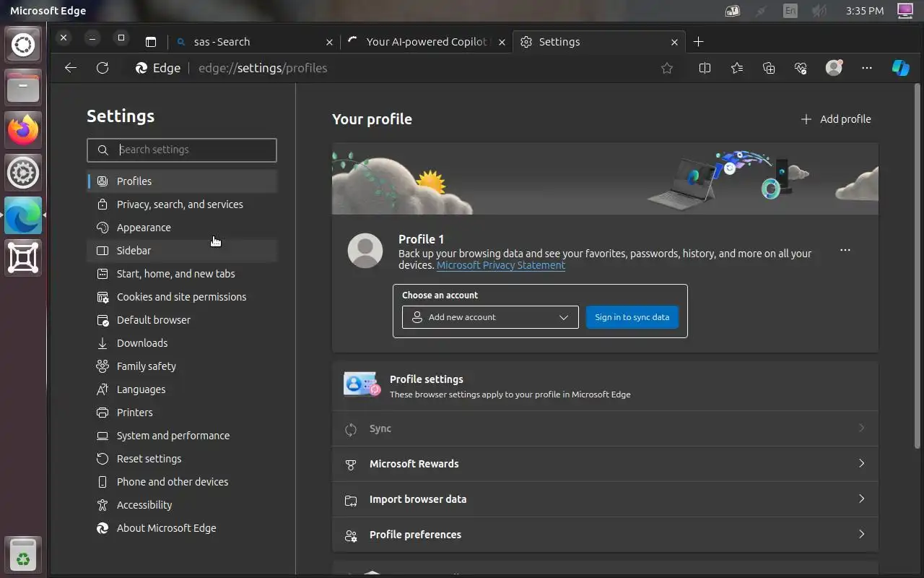Click the page vertical scrollbar
The image size is (924, 578).
pyautogui.click(x=918, y=267)
